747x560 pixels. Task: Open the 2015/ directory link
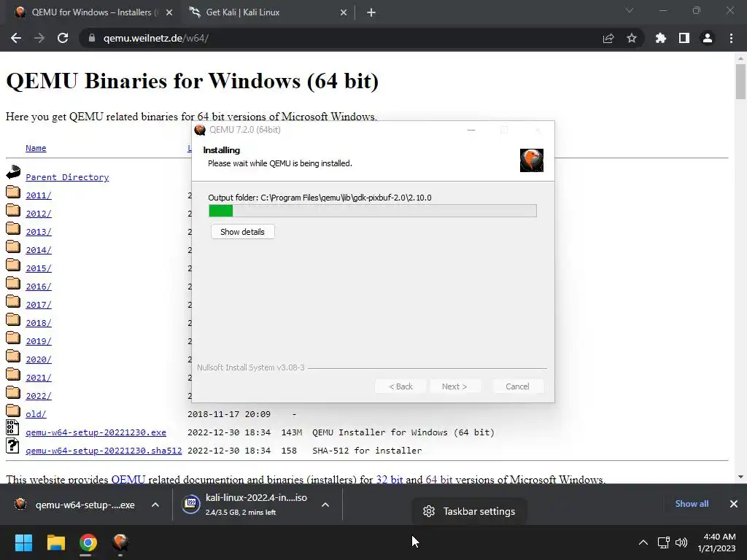click(x=39, y=268)
